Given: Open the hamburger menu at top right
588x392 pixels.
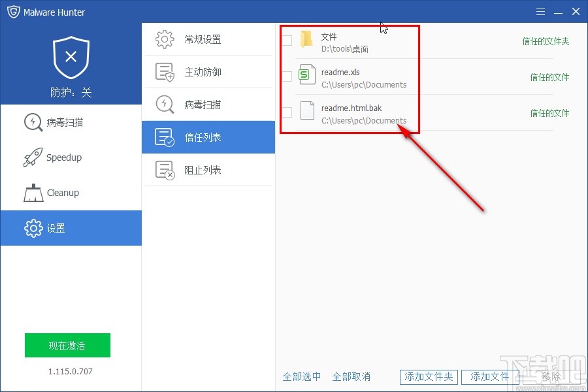Looking at the screenshot, I should pyautogui.click(x=541, y=11).
